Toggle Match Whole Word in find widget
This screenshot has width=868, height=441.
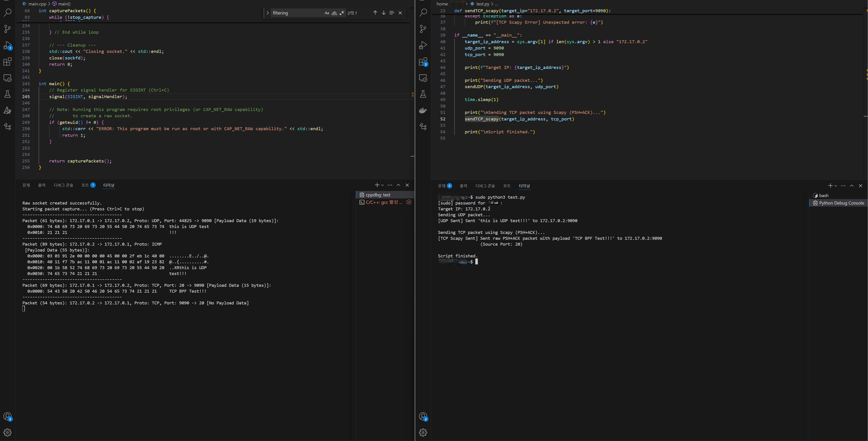(334, 13)
